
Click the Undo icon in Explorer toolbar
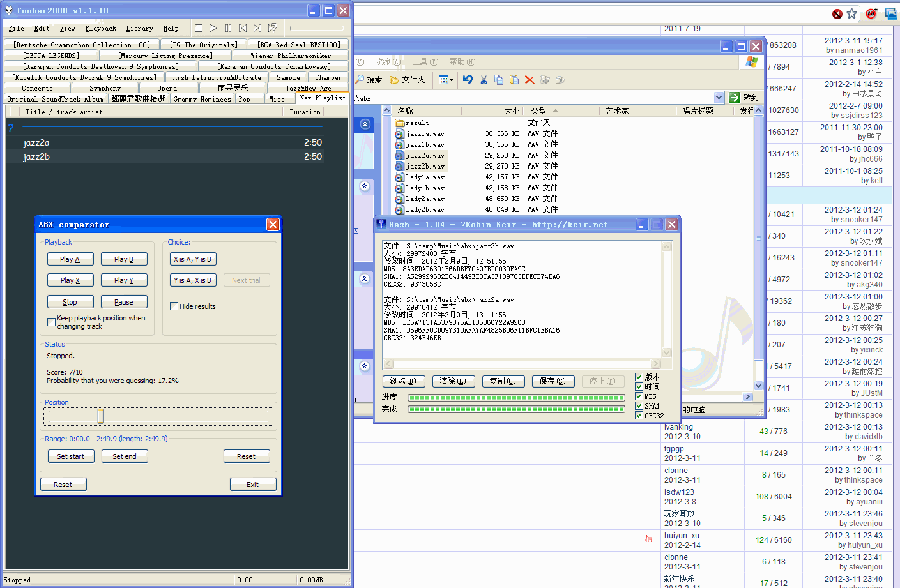(x=468, y=80)
